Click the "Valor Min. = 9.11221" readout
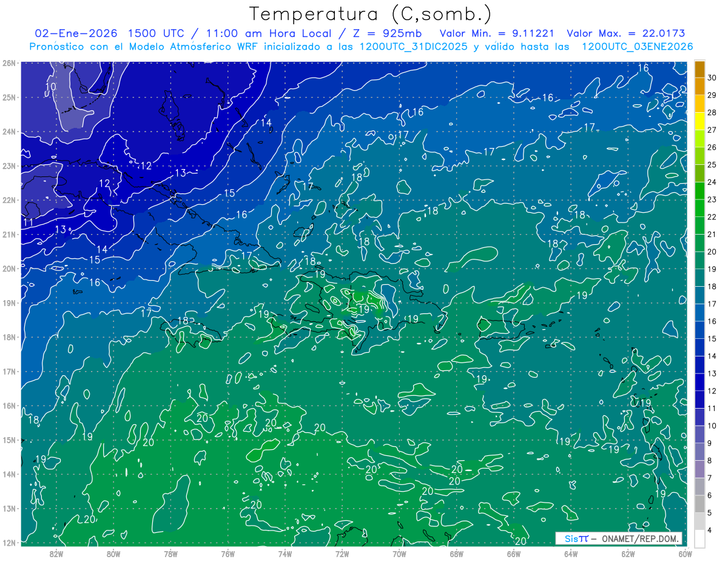 pyautogui.click(x=497, y=33)
